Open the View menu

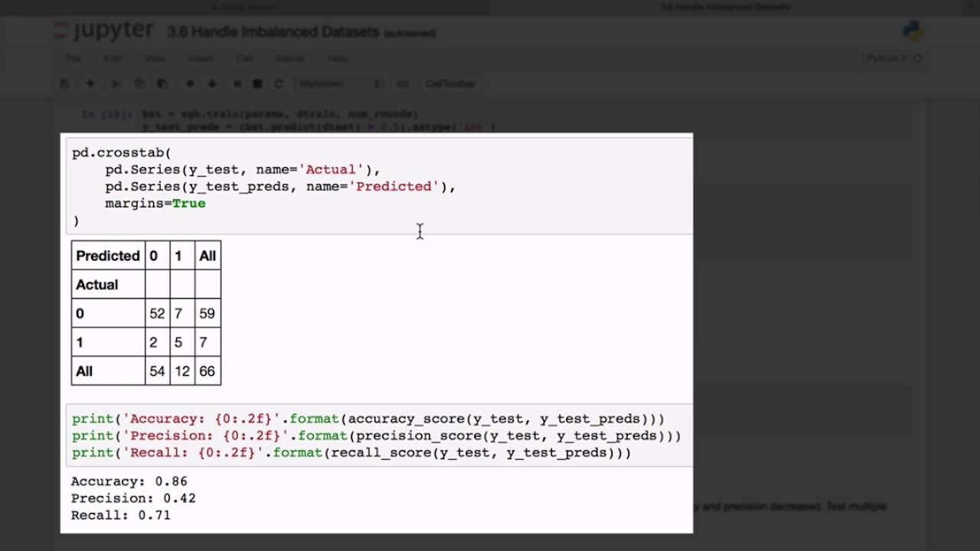tap(155, 59)
